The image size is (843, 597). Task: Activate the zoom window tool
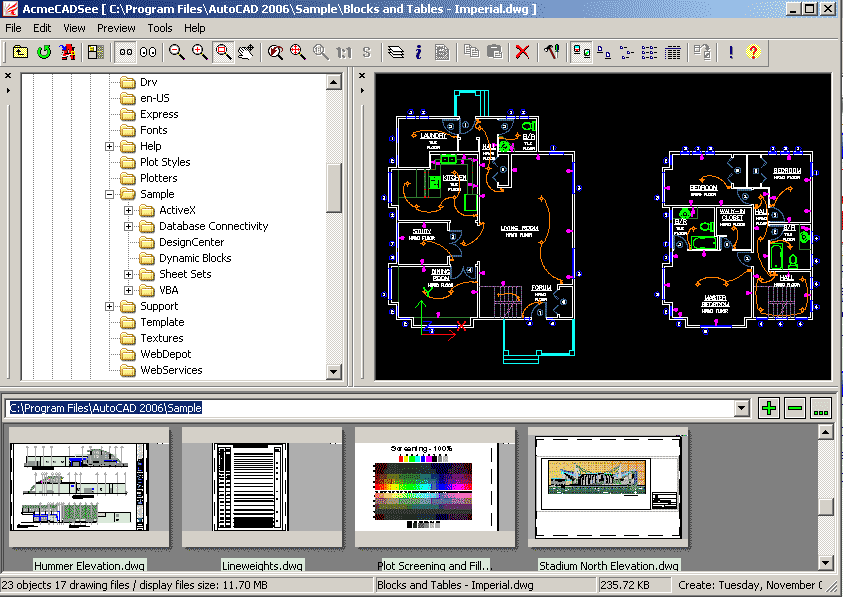point(223,52)
